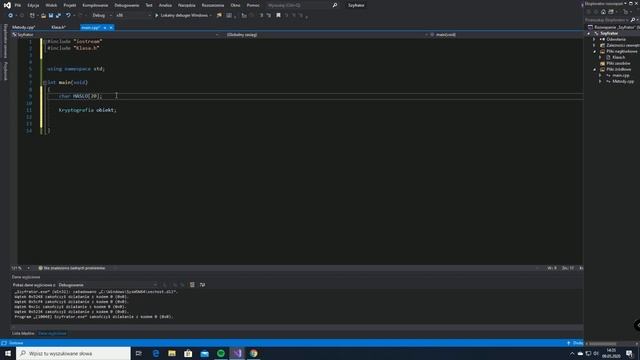Click the Open File folder icon

click(43, 16)
